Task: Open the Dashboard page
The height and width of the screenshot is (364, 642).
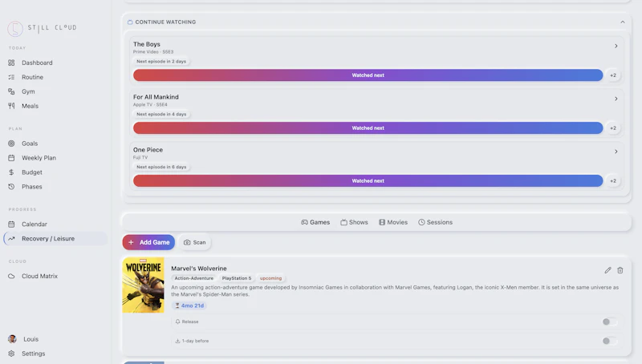Action: tap(37, 63)
